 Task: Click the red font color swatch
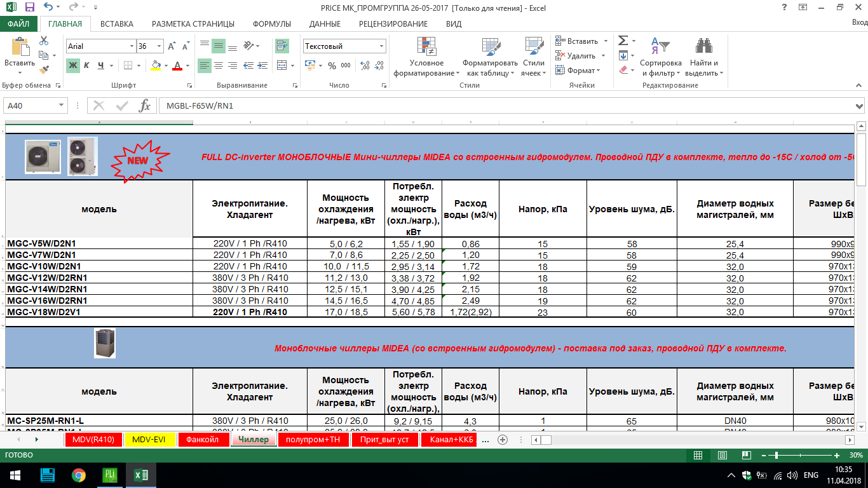(x=177, y=65)
